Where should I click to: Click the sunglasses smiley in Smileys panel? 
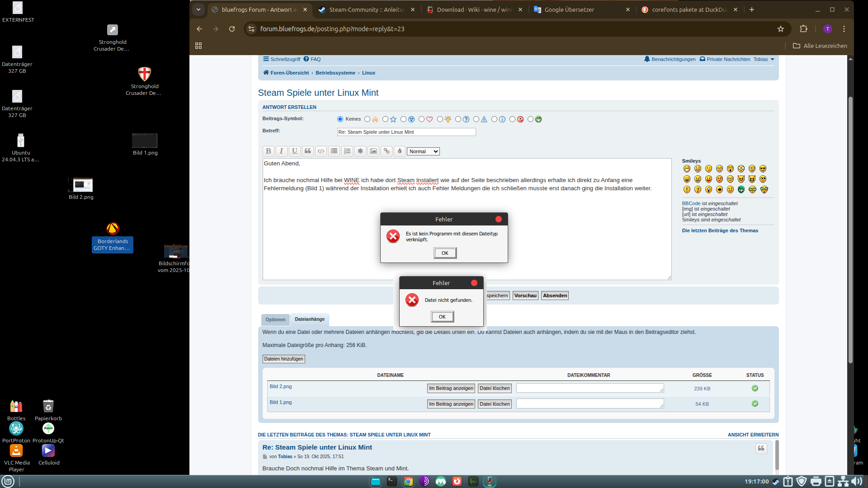(763, 169)
